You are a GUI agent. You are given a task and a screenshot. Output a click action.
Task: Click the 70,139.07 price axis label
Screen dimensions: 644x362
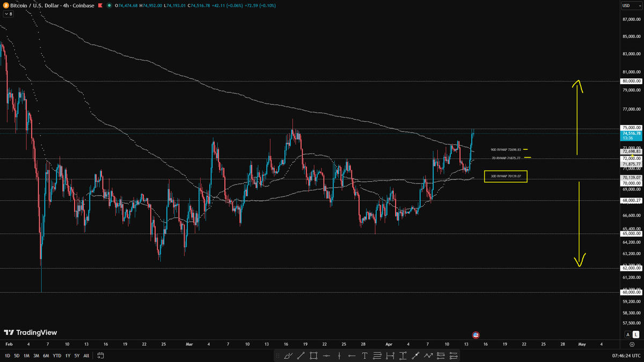pyautogui.click(x=631, y=177)
